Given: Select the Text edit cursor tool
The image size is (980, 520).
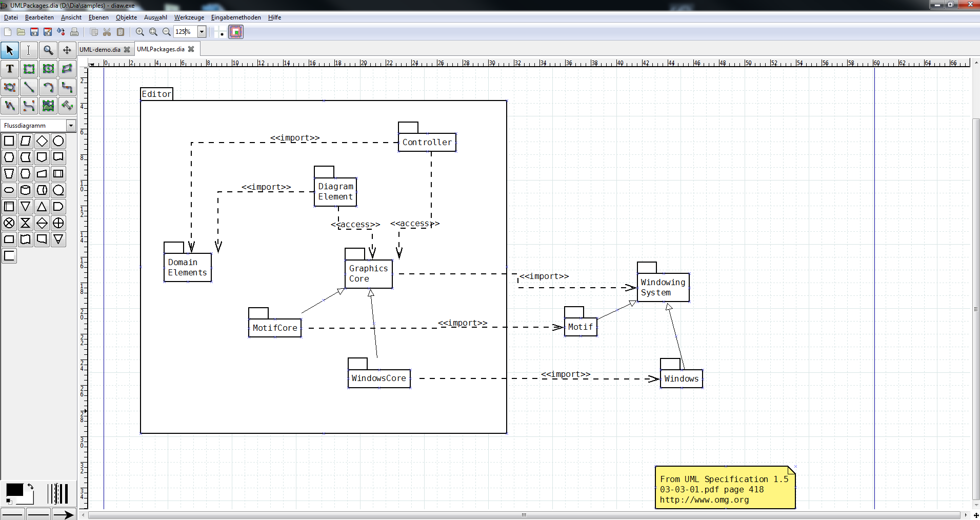Looking at the screenshot, I should click(29, 50).
